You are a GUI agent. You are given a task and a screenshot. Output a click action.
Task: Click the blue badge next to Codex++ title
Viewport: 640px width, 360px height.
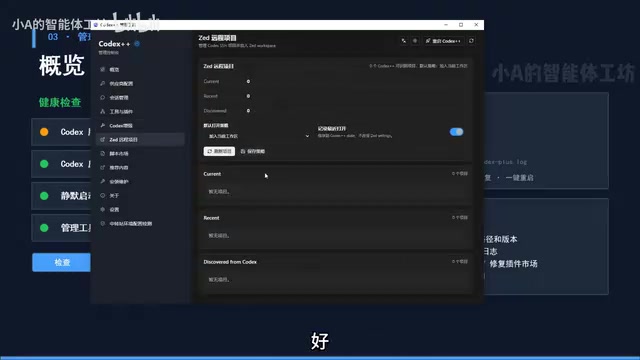coord(137,44)
